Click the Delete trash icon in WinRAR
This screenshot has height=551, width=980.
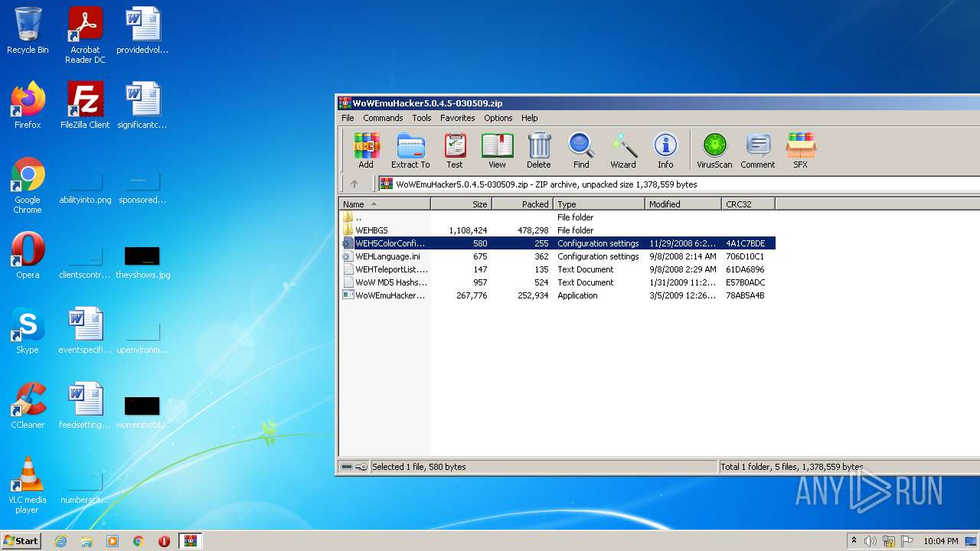[x=539, y=150]
